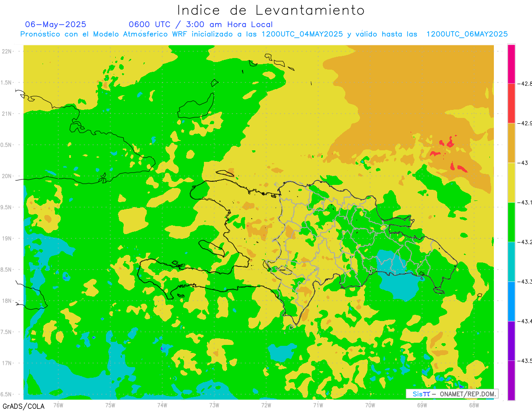
Task: Click the magenta swatch atop the legend
Action: click(511, 64)
